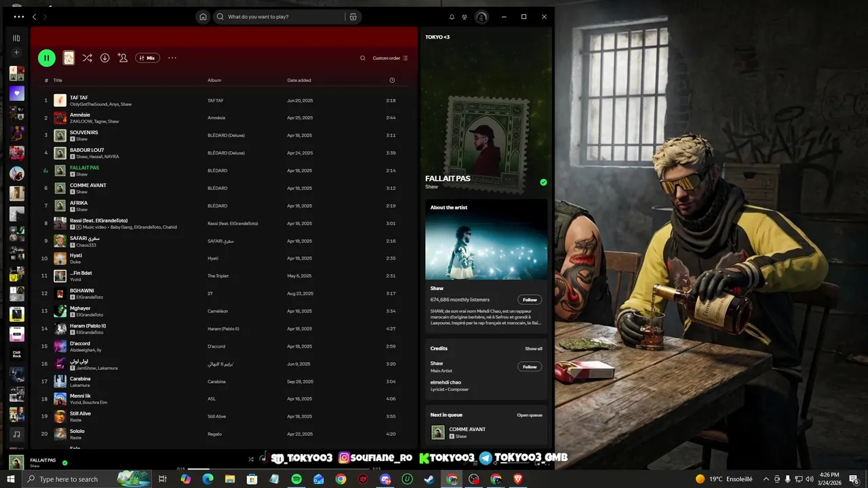The height and width of the screenshot is (488, 868).
Task: Toggle saved checkmark in the now-playing bar
Action: [65, 463]
